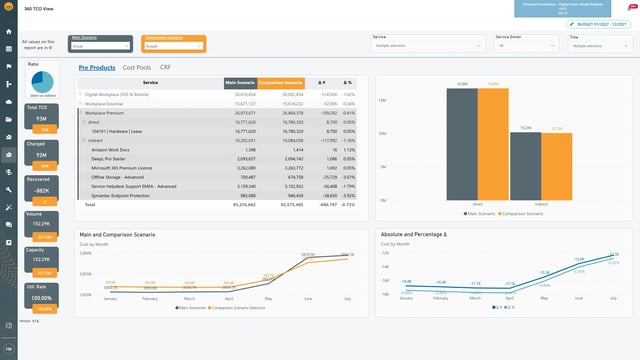The height and width of the screenshot is (360, 640).
Task: Click the branch connector icon in sidebar
Action: [9, 84]
